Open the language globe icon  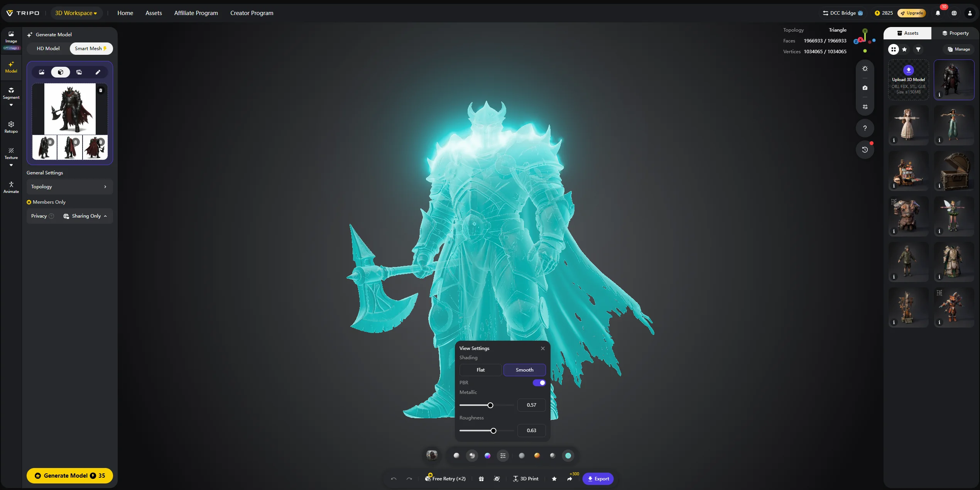(x=954, y=13)
